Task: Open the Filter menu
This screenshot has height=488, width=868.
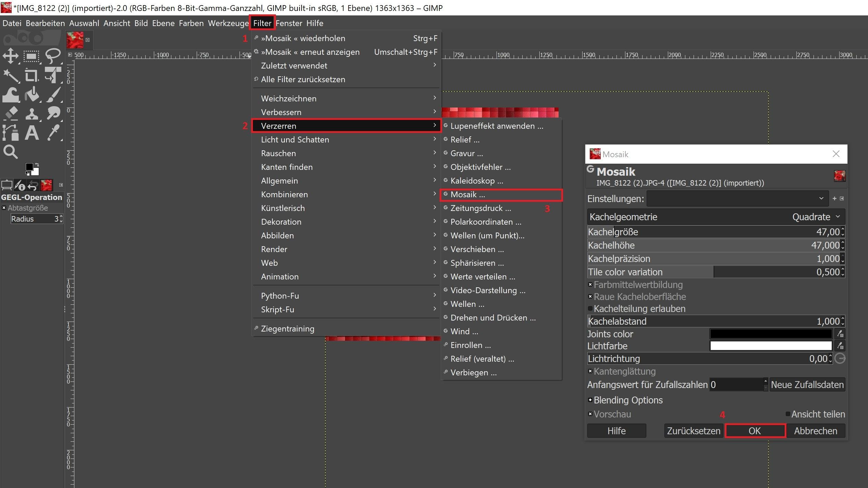Action: (262, 23)
